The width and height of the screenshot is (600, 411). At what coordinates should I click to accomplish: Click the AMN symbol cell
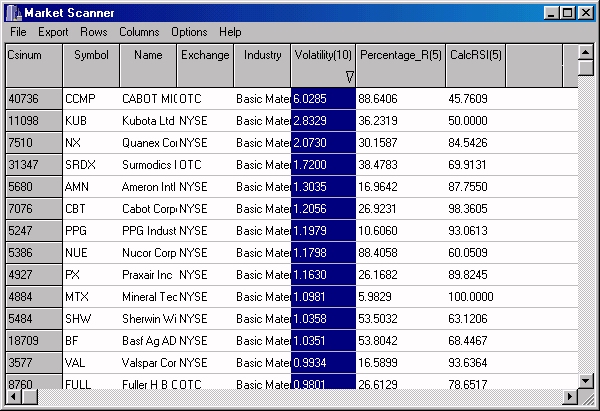91,187
